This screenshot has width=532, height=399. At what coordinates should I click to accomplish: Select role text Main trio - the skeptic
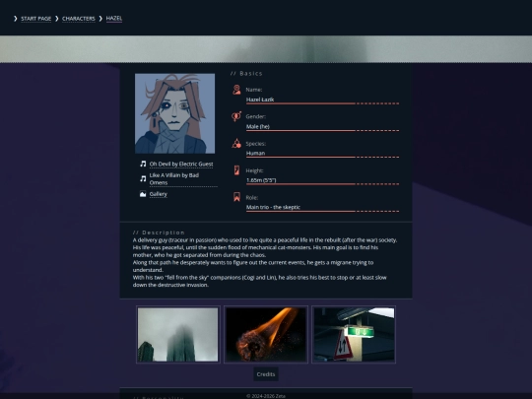273,207
